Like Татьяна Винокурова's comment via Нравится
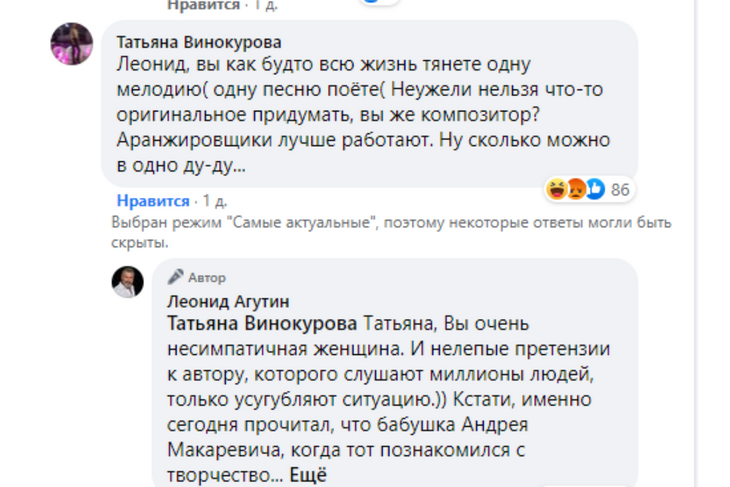 point(153,200)
